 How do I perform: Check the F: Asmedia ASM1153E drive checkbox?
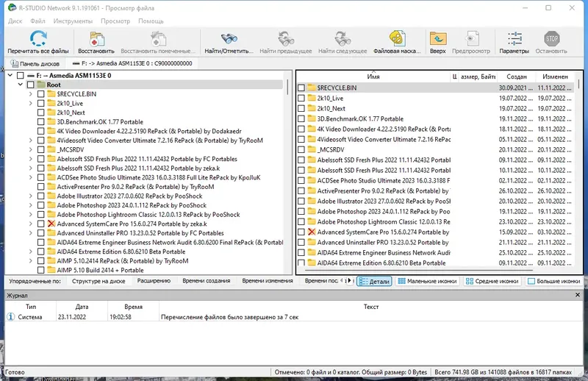[x=21, y=76]
